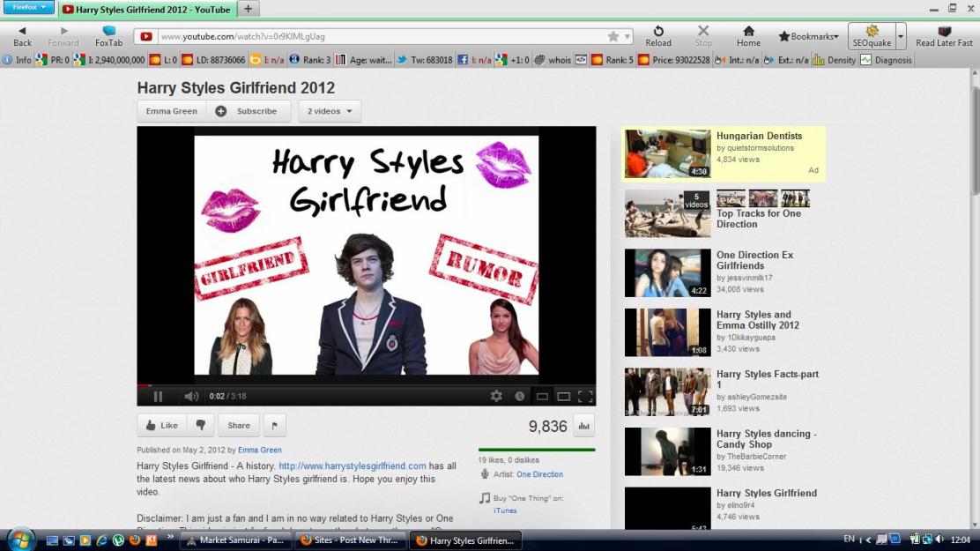
Task: Switch to Market Samurai taskbar window
Action: 234,540
